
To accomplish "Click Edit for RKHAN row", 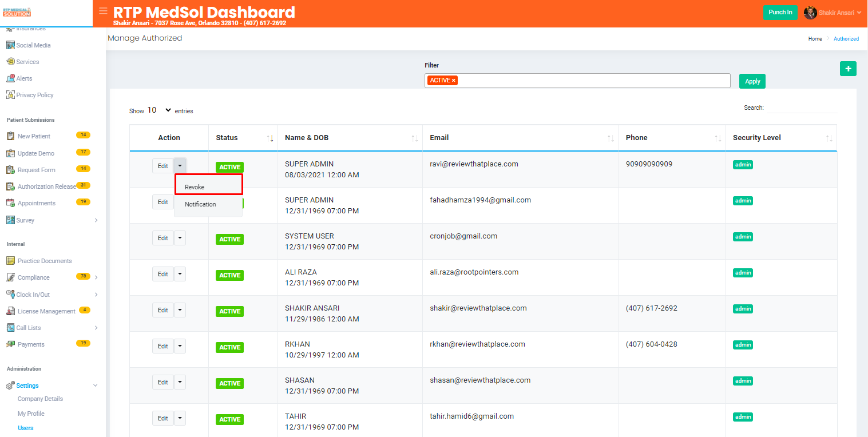I will (163, 346).
